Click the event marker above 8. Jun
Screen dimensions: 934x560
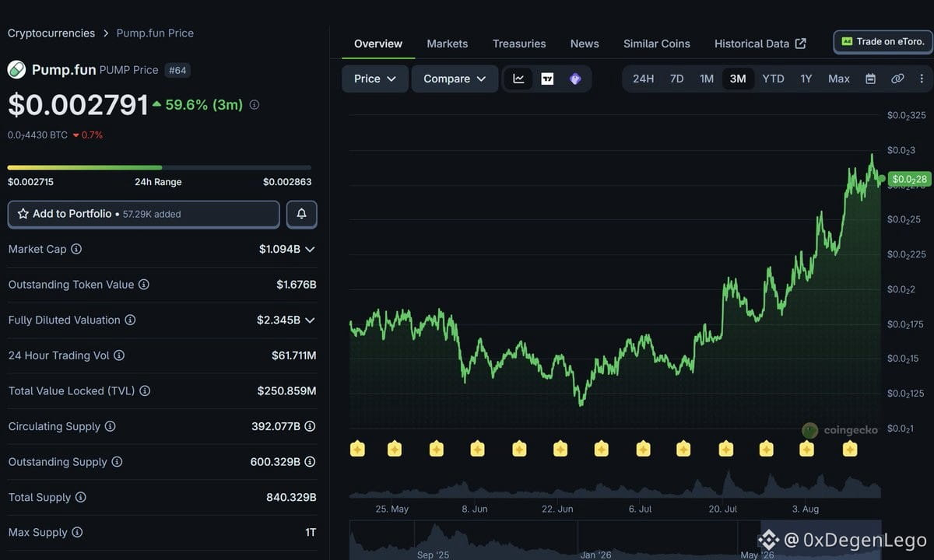point(477,449)
